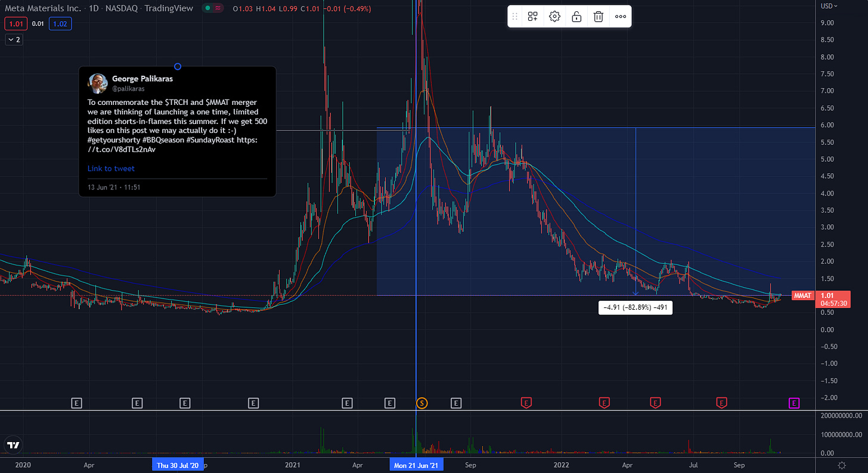Image resolution: width=868 pixels, height=473 pixels.
Task: Delete the selected drawing with trash icon
Action: pyautogui.click(x=599, y=17)
